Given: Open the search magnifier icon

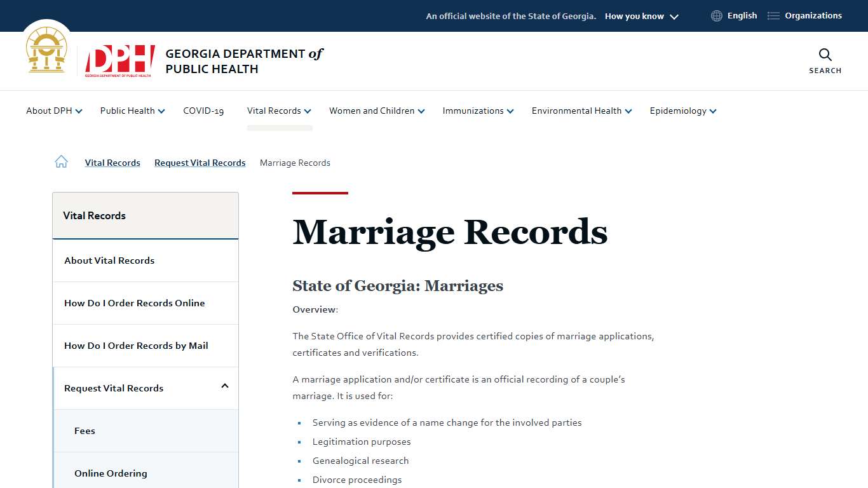Looking at the screenshot, I should (825, 55).
